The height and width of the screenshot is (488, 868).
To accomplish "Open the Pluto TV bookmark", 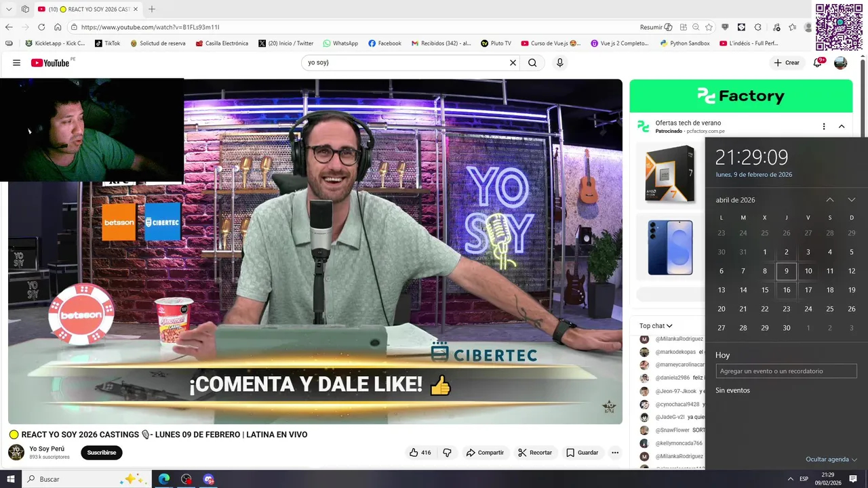I will [x=496, y=43].
